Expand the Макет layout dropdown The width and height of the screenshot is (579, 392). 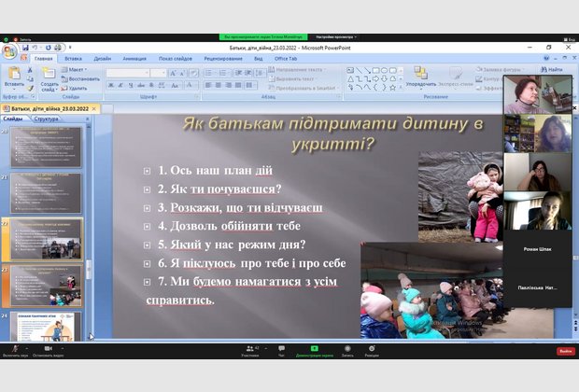[78, 69]
